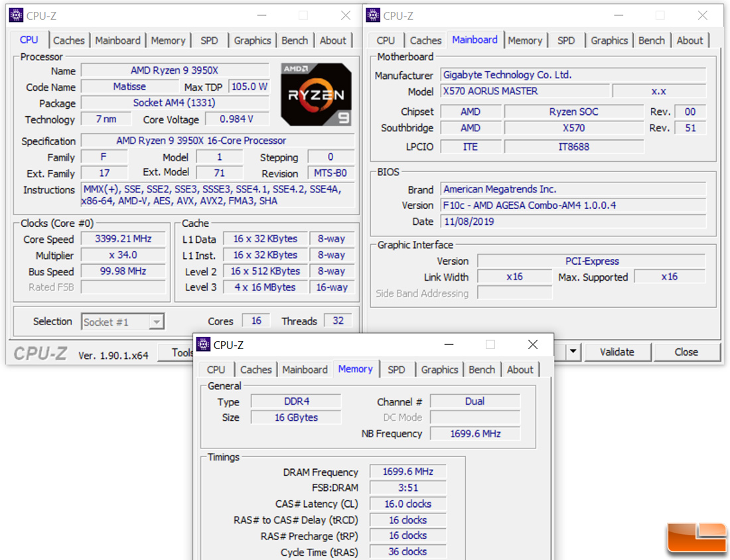Screen dimensions: 730x560
Task: Open Bench tab in the left CPU window
Action: 295,40
